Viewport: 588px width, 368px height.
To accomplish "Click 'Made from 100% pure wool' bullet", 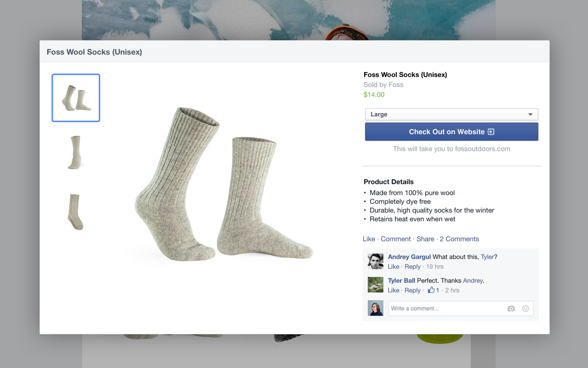I will click(412, 193).
